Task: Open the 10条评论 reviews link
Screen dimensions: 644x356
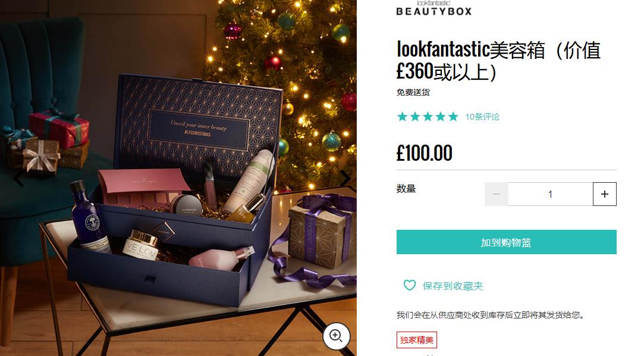Action: pos(482,117)
